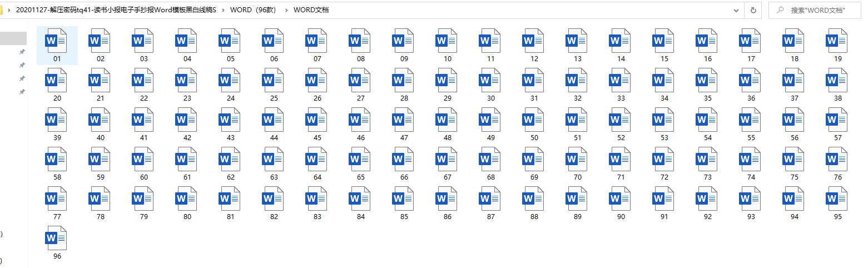Pick the Word file 50

533,120
